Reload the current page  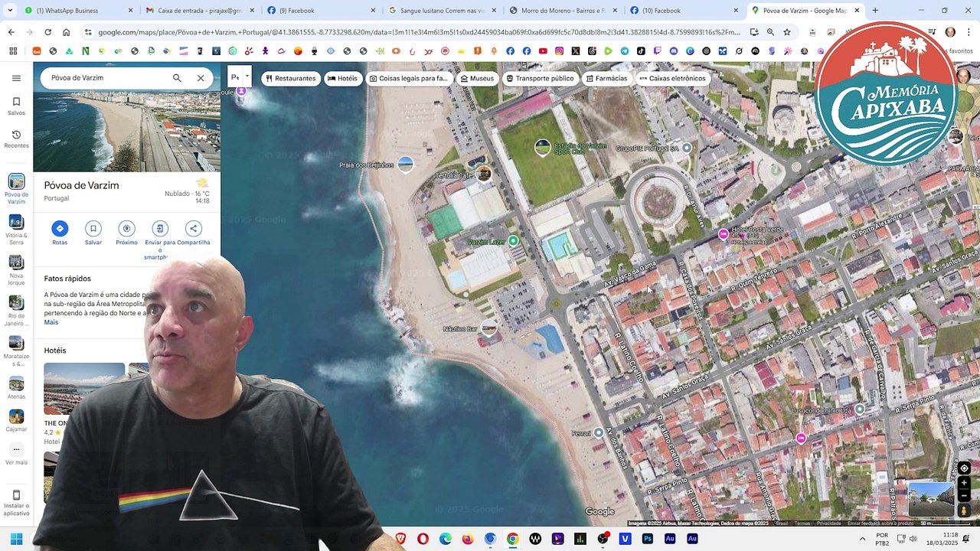pos(47,32)
